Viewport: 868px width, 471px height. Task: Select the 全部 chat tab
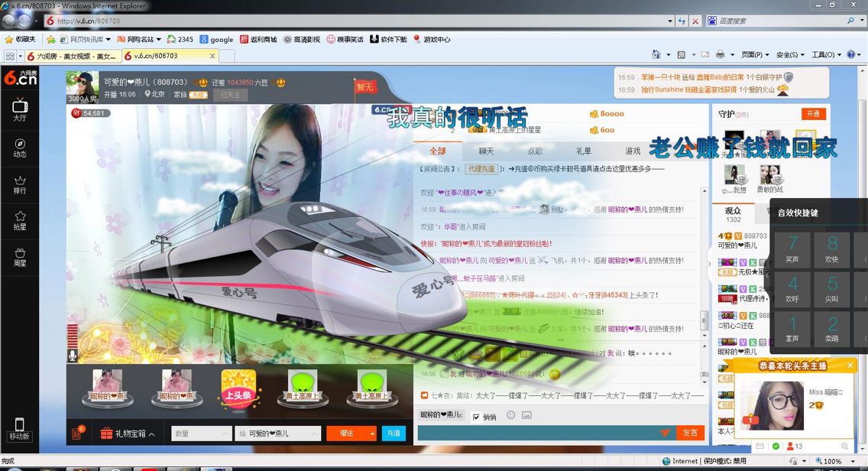[437, 151]
